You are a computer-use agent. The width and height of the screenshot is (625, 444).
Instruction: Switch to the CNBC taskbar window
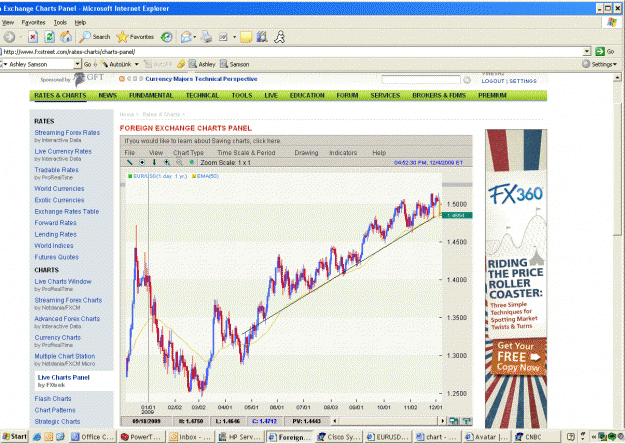[537, 437]
